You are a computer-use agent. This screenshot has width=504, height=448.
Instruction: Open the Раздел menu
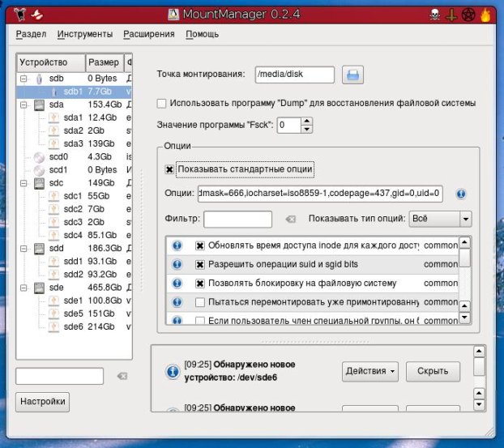pyautogui.click(x=31, y=34)
